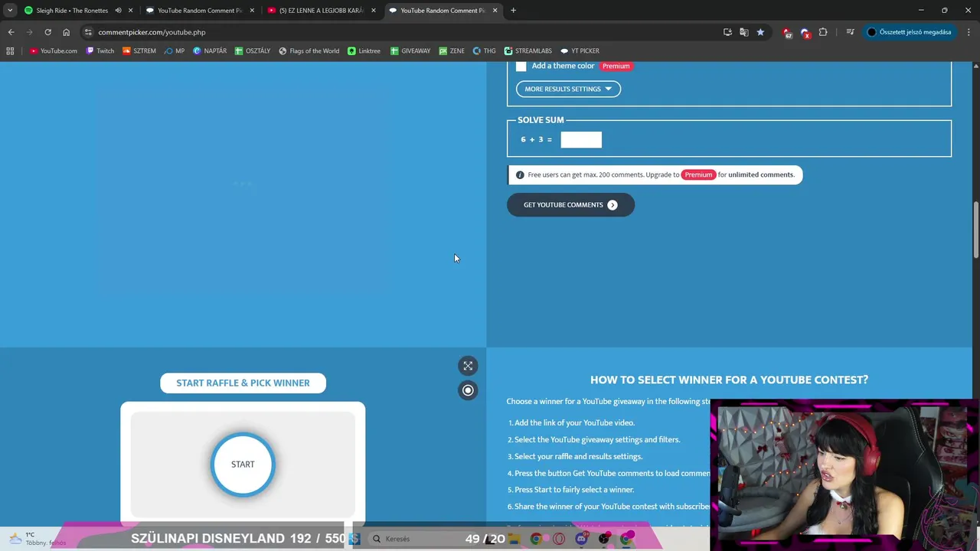980x551 pixels.
Task: Toggle fullscreen raffle expand icon
Action: tap(468, 366)
